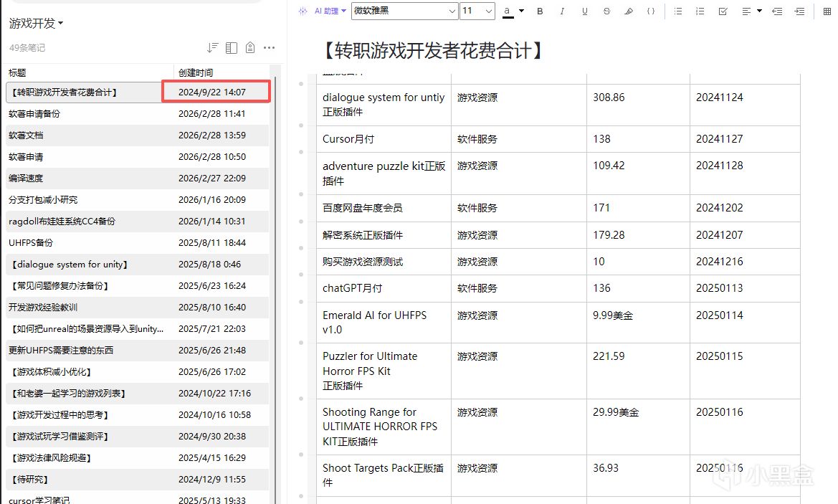Image resolution: width=838 pixels, height=504 pixels.
Task: Click the 308.86 amount cell
Action: pyautogui.click(x=638, y=105)
